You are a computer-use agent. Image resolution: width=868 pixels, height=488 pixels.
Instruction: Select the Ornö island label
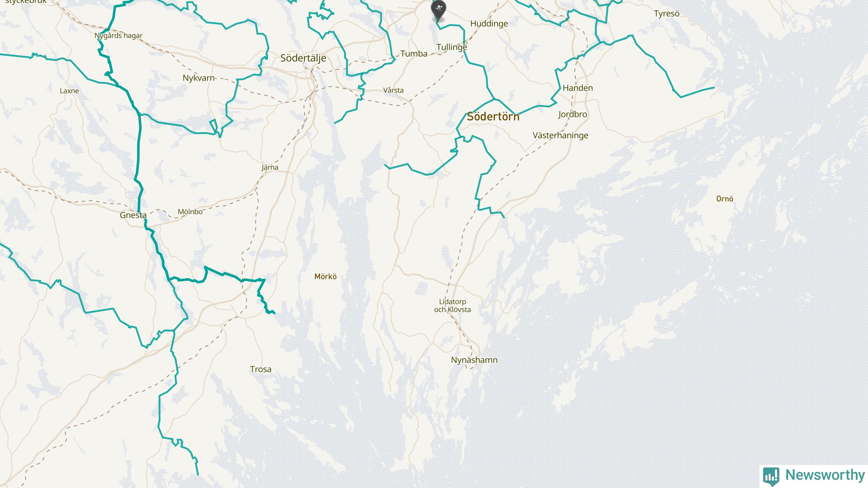click(725, 199)
